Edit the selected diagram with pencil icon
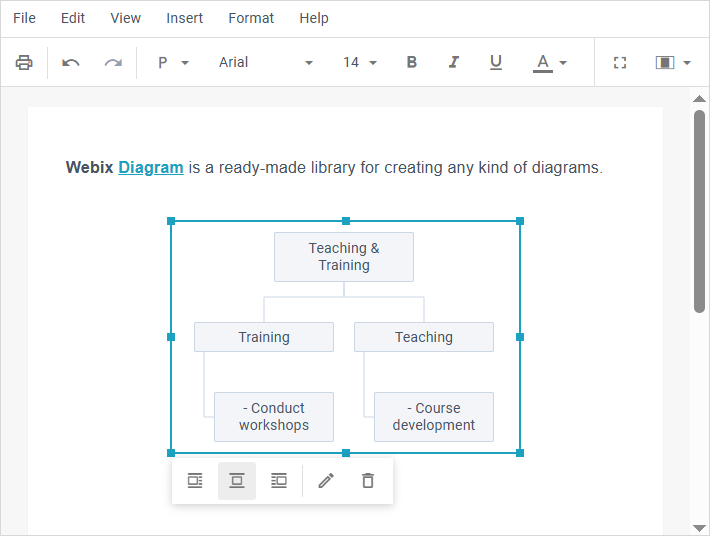This screenshot has height=536, width=710. 325,481
